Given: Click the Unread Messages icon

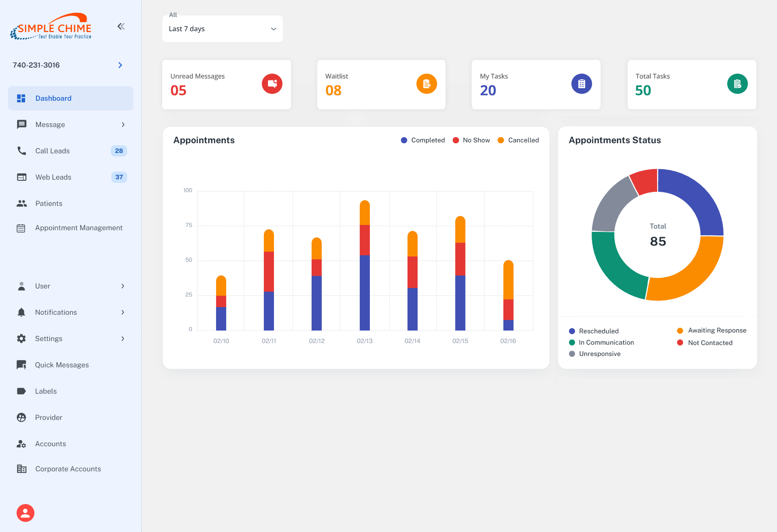Looking at the screenshot, I should coord(272,83).
